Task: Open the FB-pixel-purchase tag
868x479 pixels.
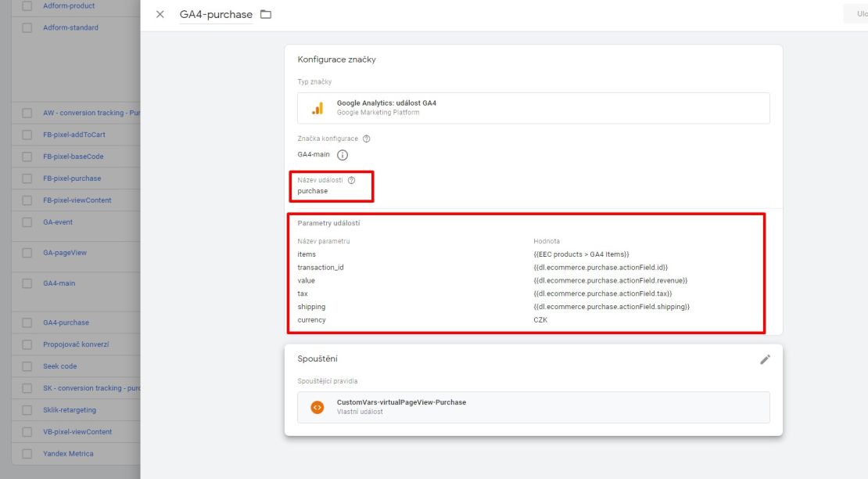Action: pyautogui.click(x=72, y=178)
